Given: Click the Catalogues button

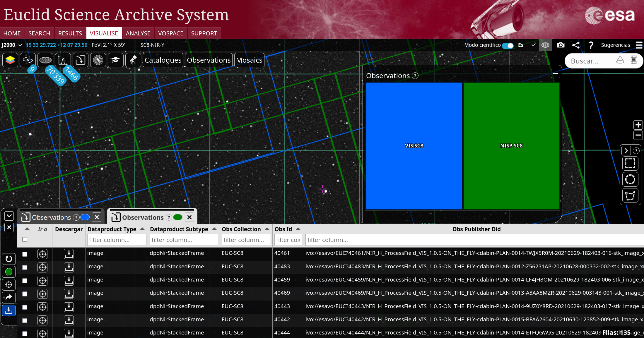Looking at the screenshot, I should click(x=163, y=60).
